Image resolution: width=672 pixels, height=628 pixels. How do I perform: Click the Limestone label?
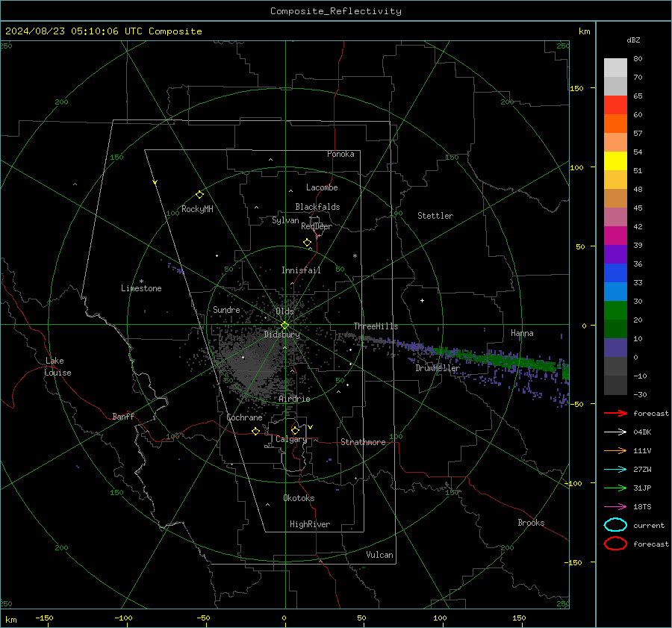141,288
